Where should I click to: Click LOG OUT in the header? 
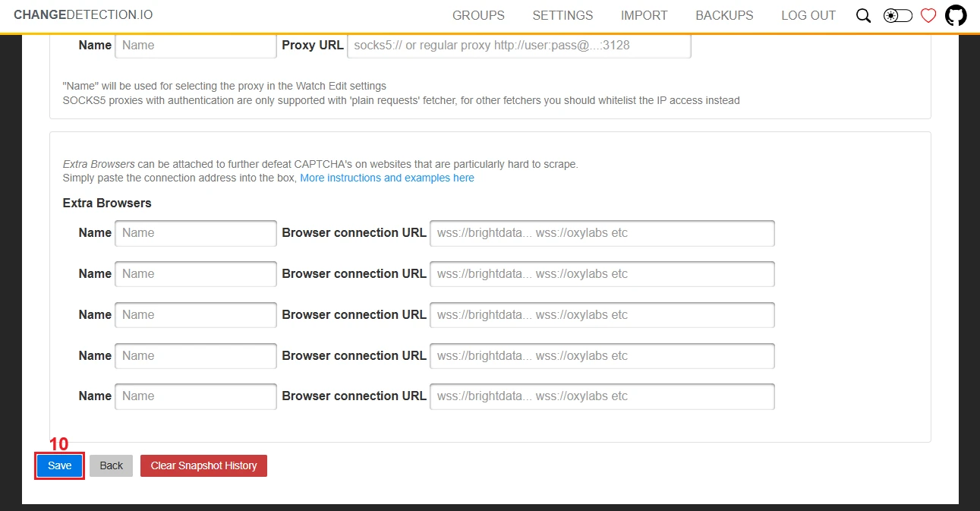808,15
